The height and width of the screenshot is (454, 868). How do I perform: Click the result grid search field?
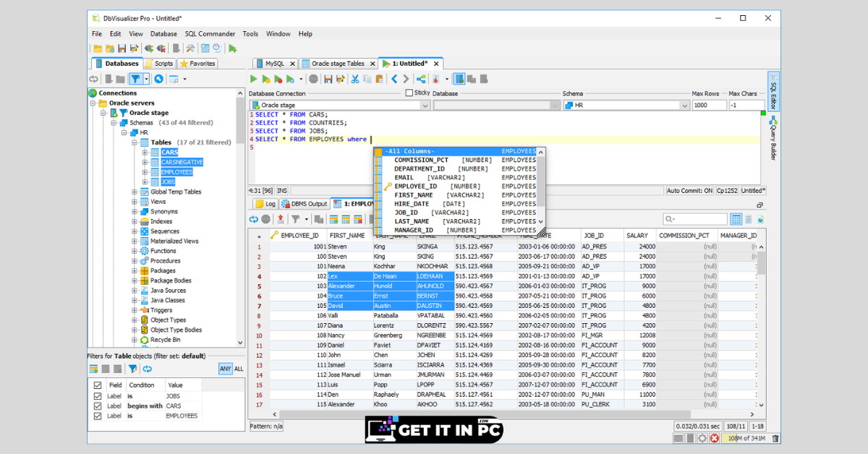(694, 219)
